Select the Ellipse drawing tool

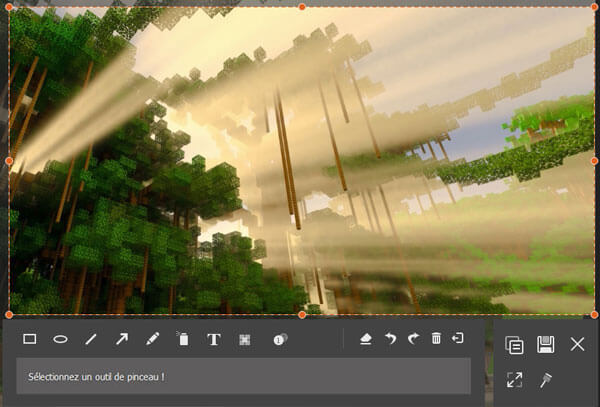(x=60, y=339)
